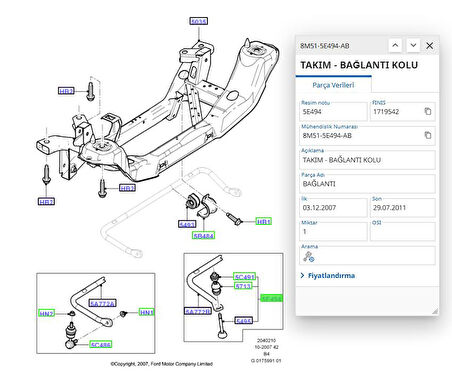Select the highlighted solid green 5E494 callout
This screenshot has width=452, height=382.
[271, 298]
